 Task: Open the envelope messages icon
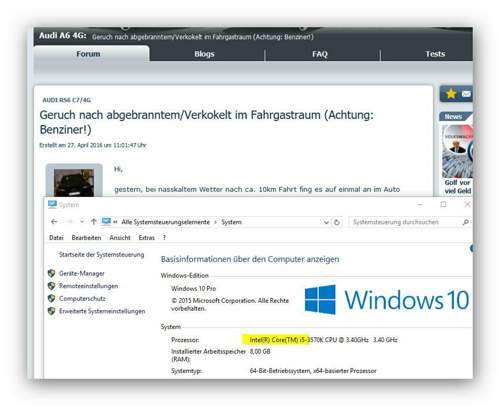466,94
